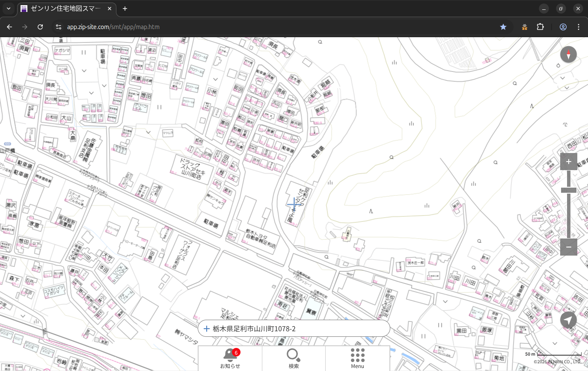Click the compass north-reset icon
The width and height of the screenshot is (588, 371).
pos(568,54)
